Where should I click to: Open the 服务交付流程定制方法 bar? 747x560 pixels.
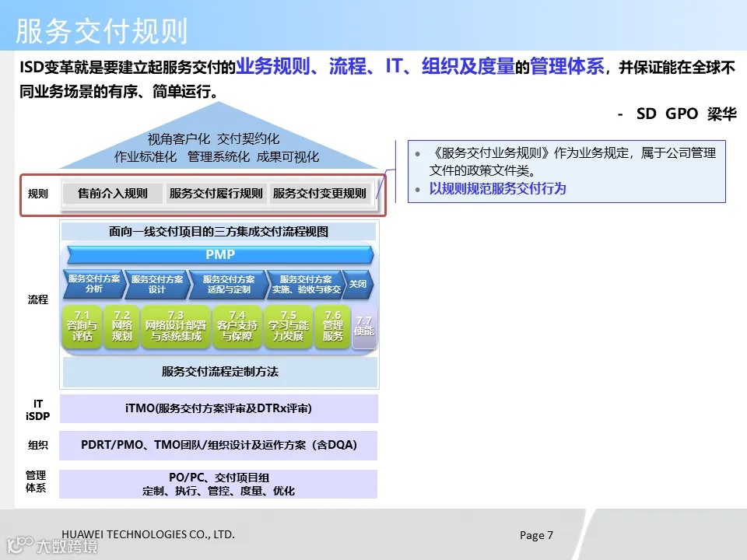tap(219, 372)
